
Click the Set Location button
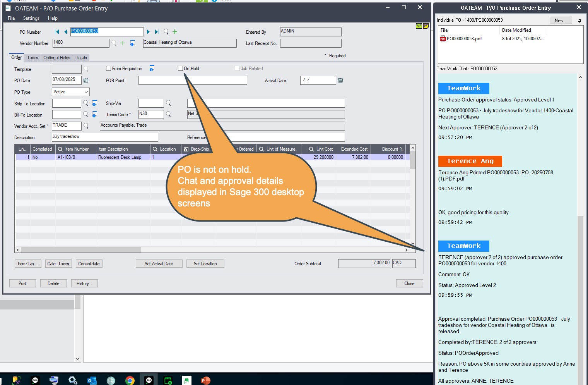[x=205, y=264]
